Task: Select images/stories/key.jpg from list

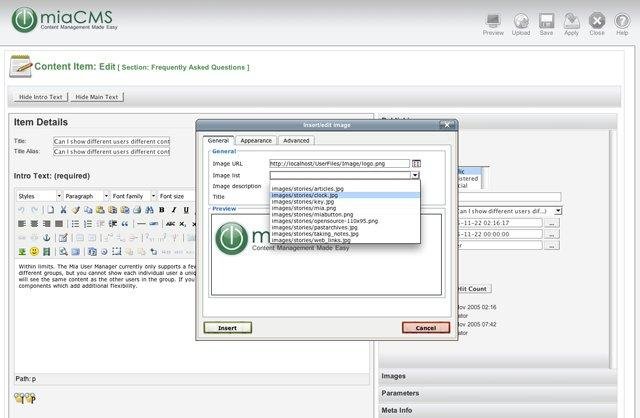Action: (345, 202)
